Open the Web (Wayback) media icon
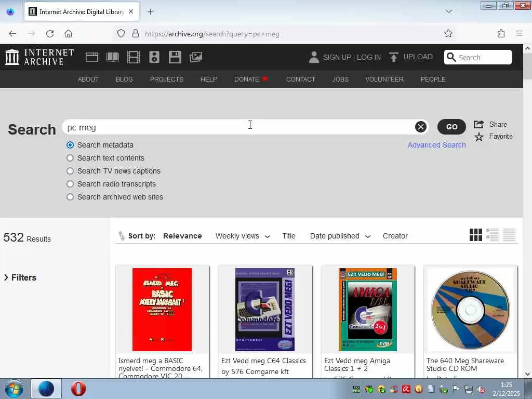Image resolution: width=532 pixels, height=399 pixels. point(91,57)
